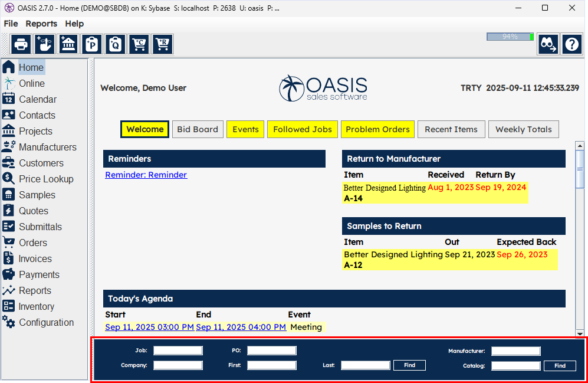The image size is (588, 383).
Task: Select Manufacturers in the left navigation
Action: tap(47, 147)
